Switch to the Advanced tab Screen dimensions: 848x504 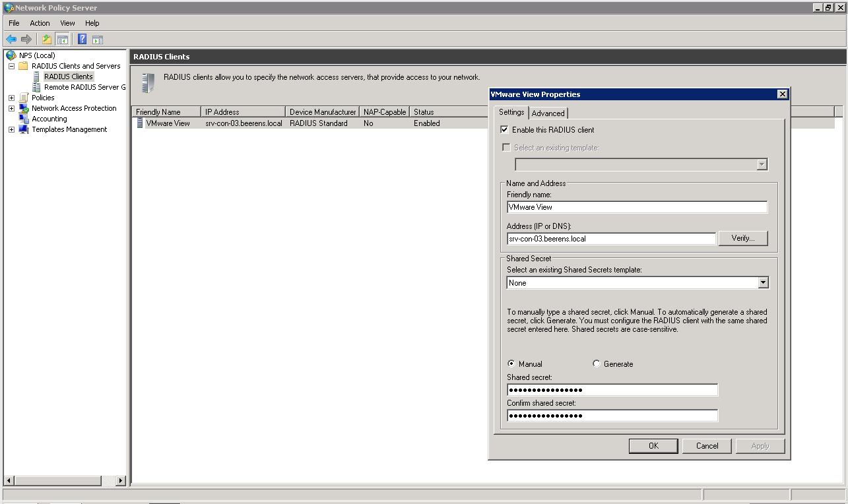click(x=548, y=113)
